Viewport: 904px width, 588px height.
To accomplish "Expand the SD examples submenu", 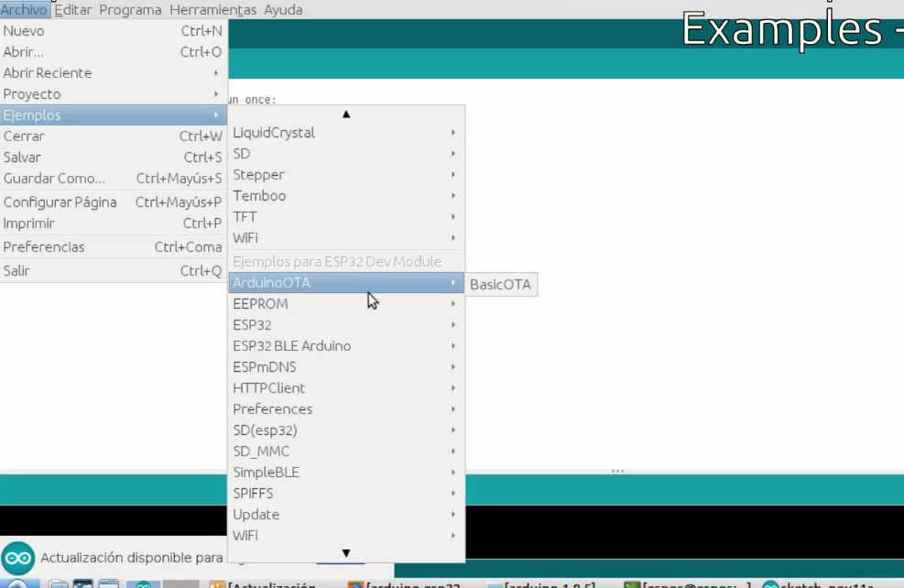I will click(346, 154).
